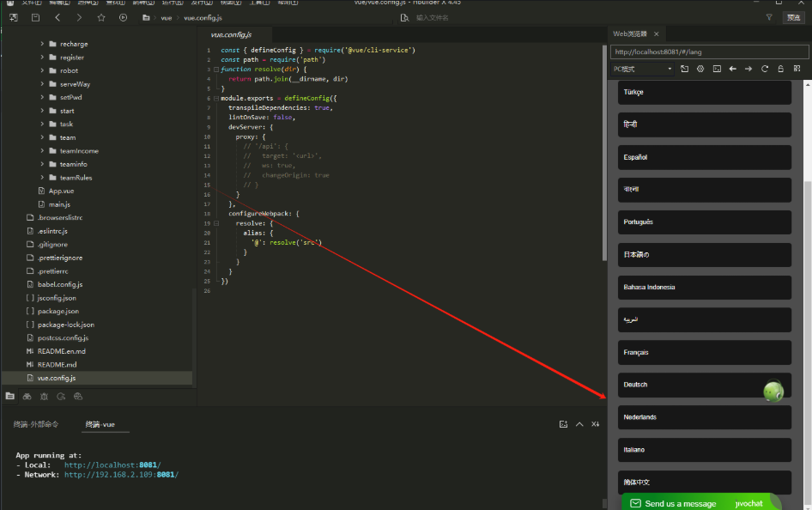Expand the serveWay folder

tap(42, 84)
